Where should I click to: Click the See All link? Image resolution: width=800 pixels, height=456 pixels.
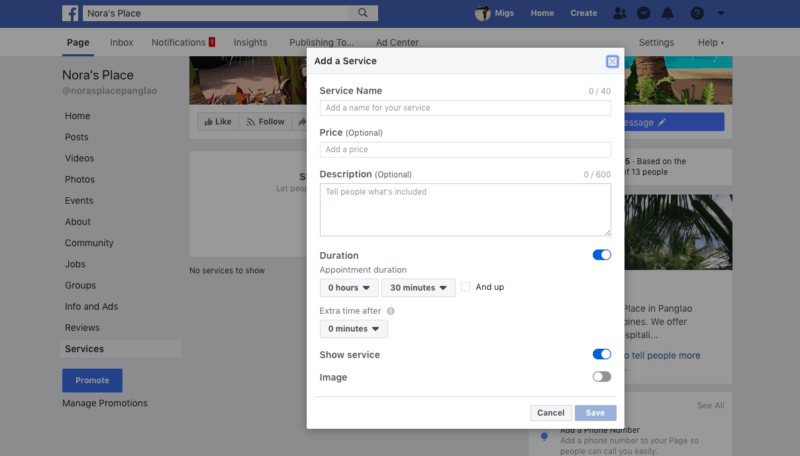click(x=710, y=406)
